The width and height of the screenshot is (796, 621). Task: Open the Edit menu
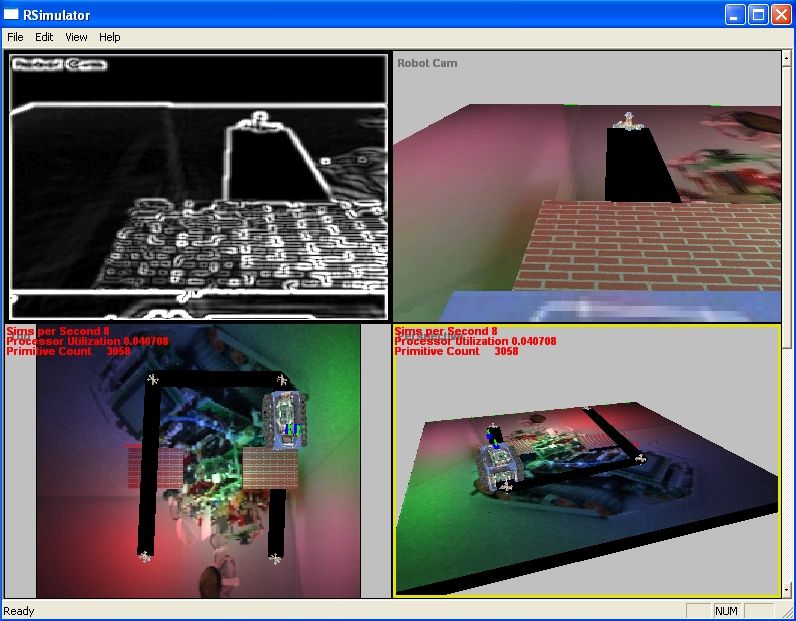click(44, 37)
